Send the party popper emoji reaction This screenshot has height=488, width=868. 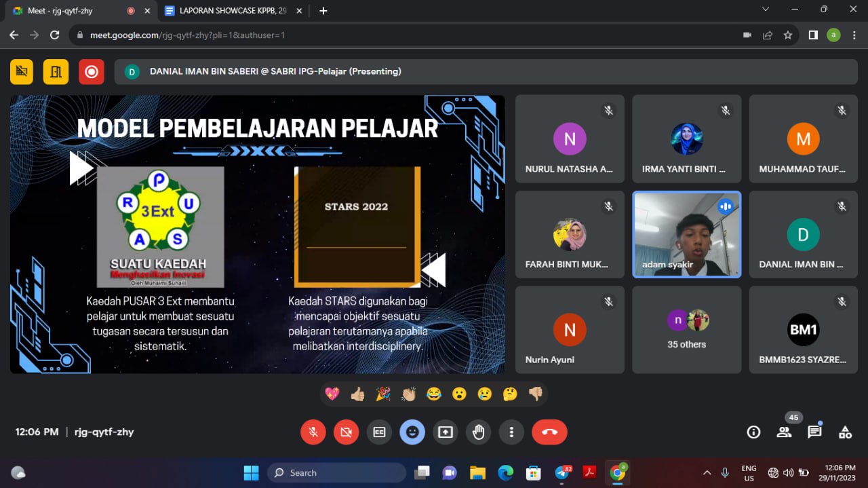coord(383,394)
